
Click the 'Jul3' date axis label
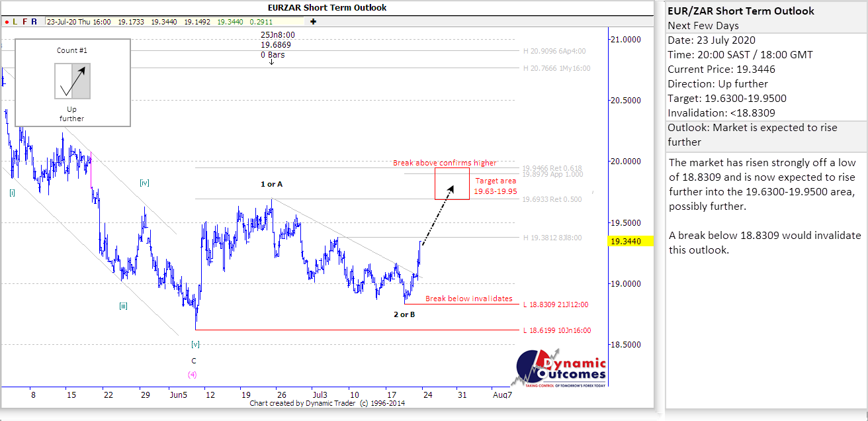coord(320,395)
